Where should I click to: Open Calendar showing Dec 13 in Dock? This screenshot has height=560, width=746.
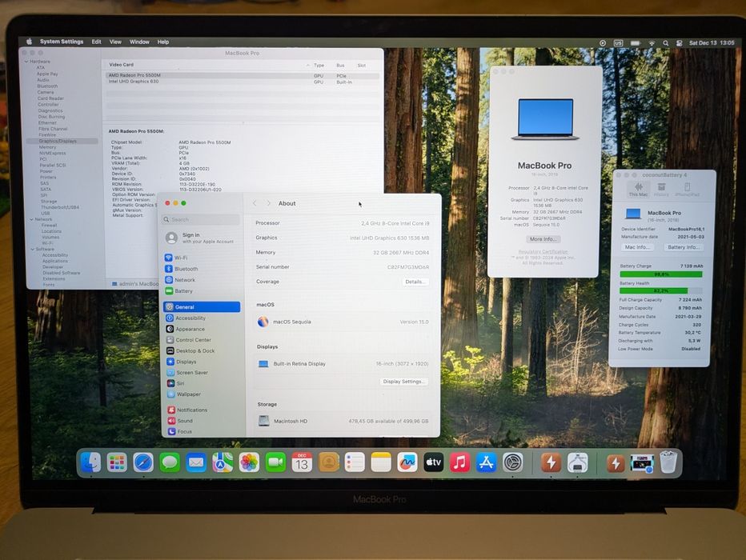302,462
